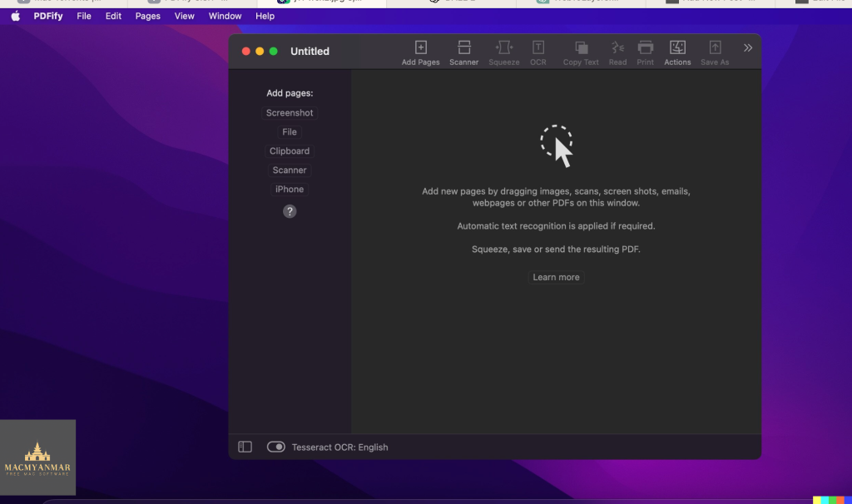Add a page from iPhone
This screenshot has width=852, height=504.
[x=290, y=189]
